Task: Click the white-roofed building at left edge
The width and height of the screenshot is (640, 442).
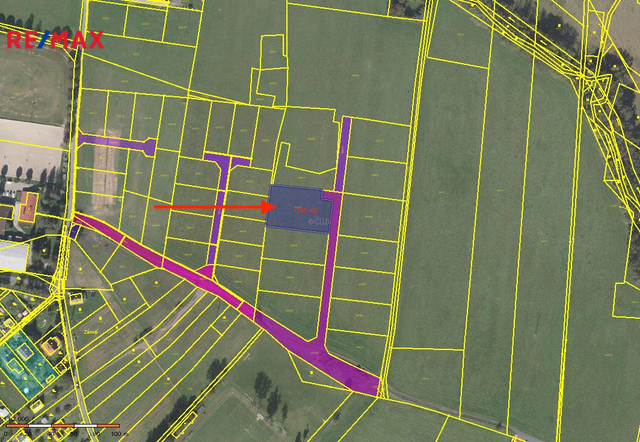Action: 12,256
